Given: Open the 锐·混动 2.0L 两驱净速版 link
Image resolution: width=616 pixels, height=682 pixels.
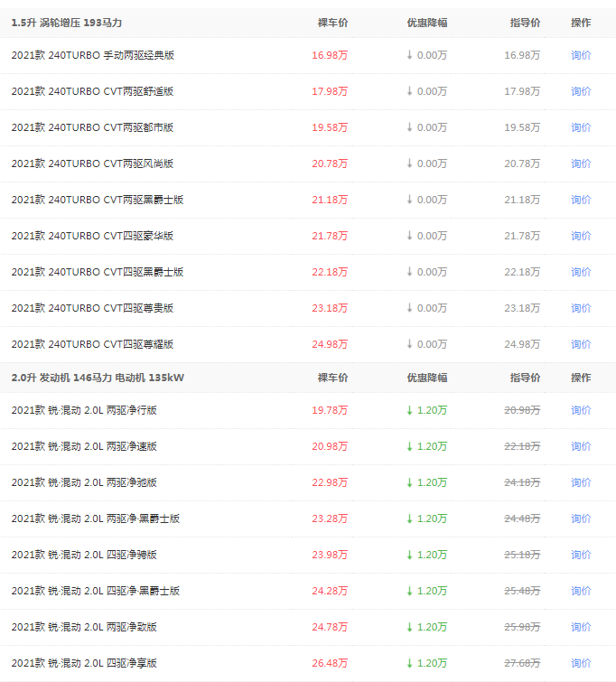Looking at the screenshot, I should coord(84,446).
